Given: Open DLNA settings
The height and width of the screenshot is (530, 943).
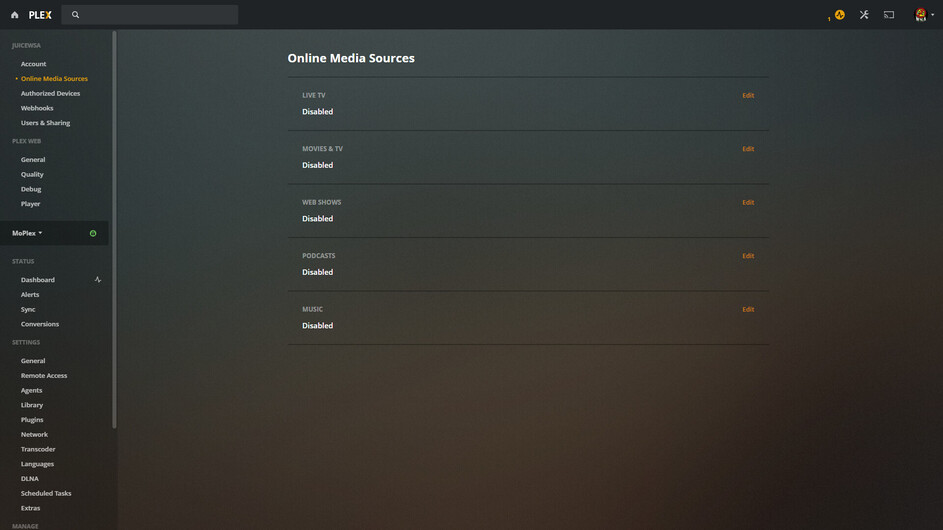Looking at the screenshot, I should tap(29, 479).
